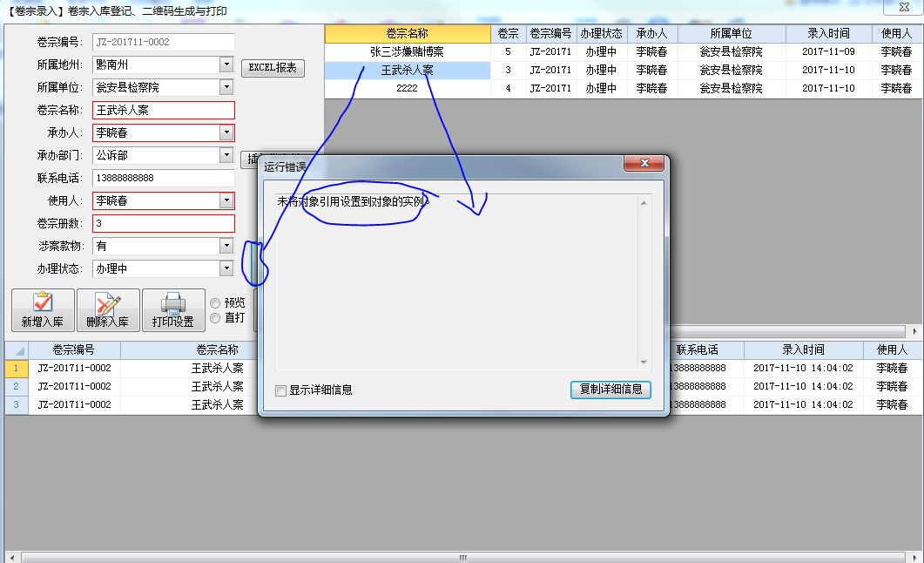The image size is (924, 563).
Task: Expand the 办理状态 dropdown
Action: tap(226, 268)
